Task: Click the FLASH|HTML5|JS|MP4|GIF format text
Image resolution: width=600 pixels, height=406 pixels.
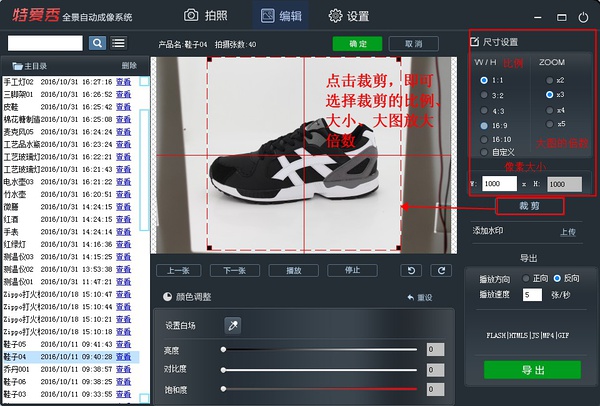Action: (528, 336)
